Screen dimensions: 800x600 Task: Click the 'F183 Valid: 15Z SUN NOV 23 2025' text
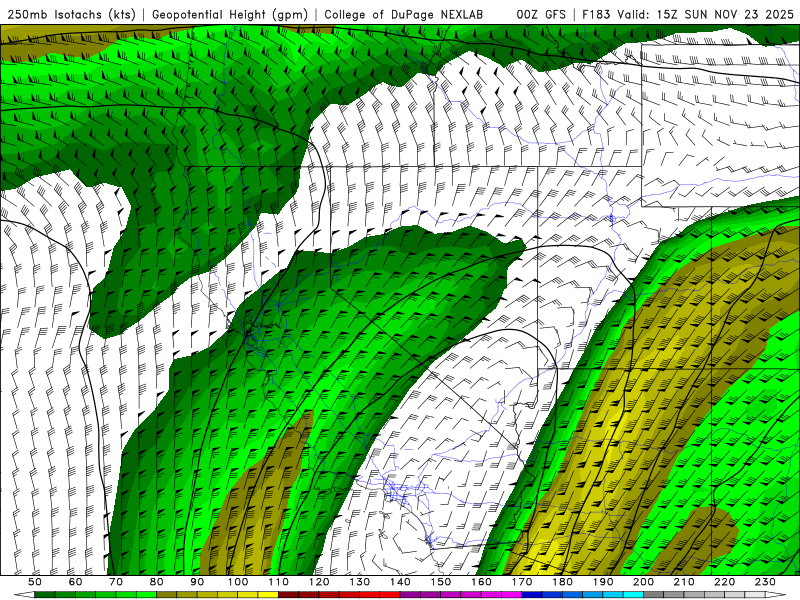688,15
